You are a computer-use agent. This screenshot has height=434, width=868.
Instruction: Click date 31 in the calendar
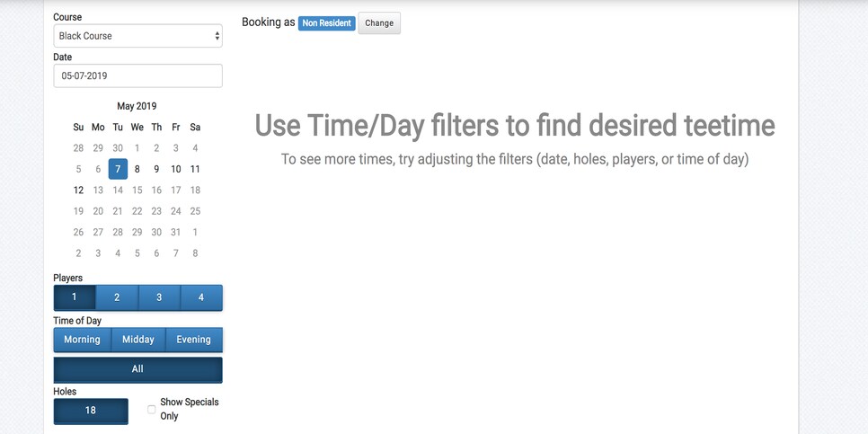pos(176,232)
